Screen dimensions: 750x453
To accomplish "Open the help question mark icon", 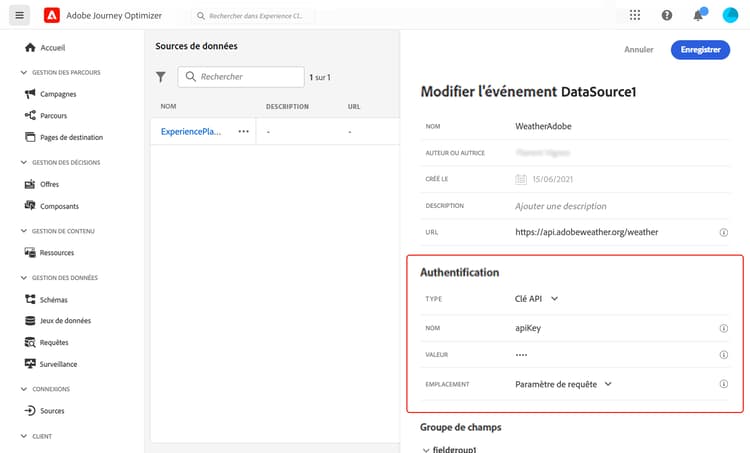I will (x=667, y=15).
